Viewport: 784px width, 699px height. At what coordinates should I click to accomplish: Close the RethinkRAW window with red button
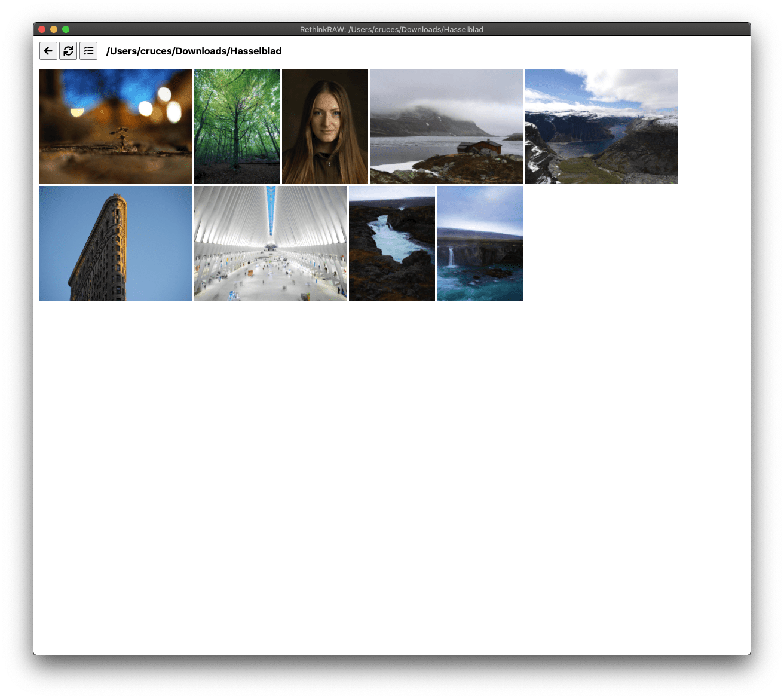pyautogui.click(x=42, y=29)
